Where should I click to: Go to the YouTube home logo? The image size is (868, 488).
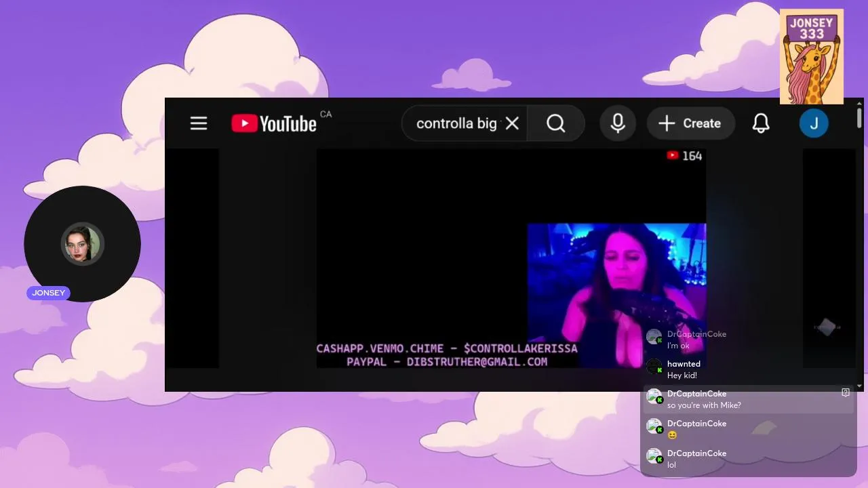click(274, 123)
